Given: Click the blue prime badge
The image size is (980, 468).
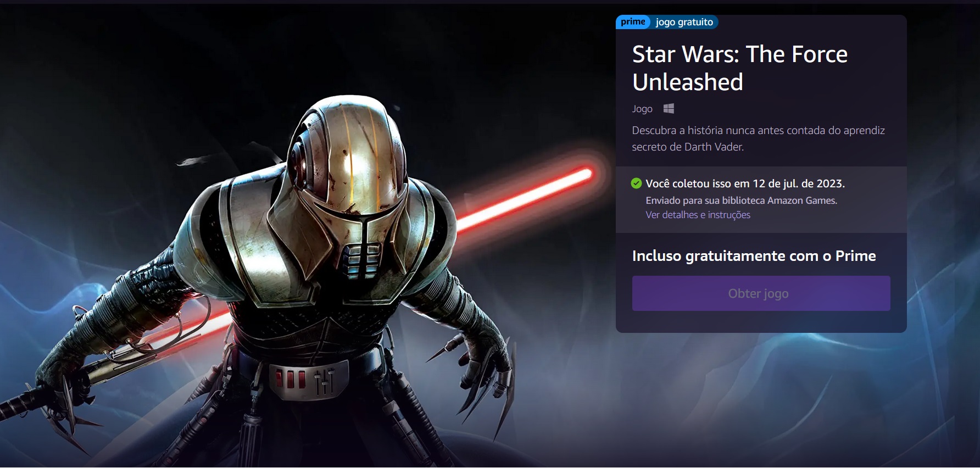Looking at the screenshot, I should tap(633, 22).
